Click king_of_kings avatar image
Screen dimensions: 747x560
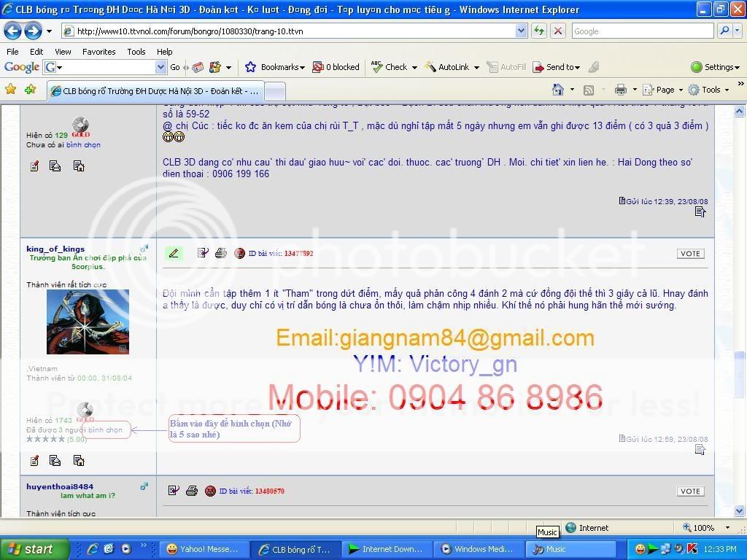pyautogui.click(x=88, y=322)
